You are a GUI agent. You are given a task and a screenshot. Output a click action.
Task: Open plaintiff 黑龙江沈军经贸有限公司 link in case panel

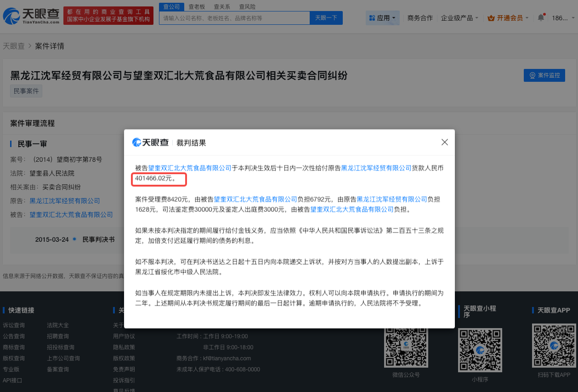coord(65,201)
